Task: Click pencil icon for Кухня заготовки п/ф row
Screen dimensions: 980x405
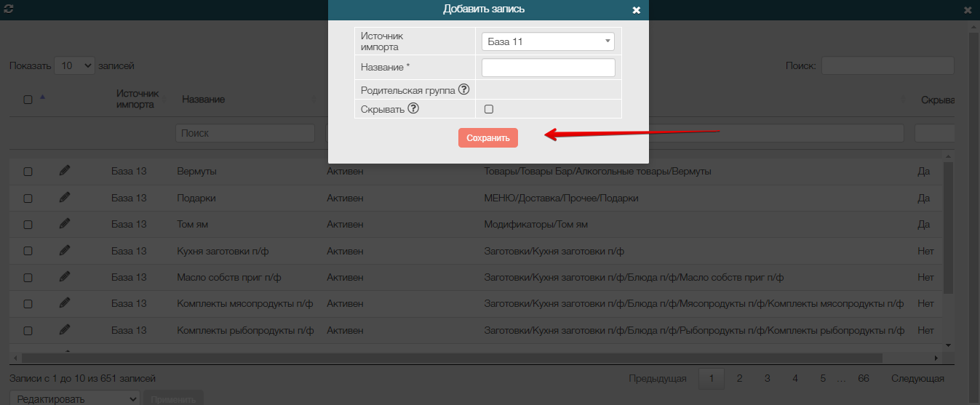Action: pos(65,251)
